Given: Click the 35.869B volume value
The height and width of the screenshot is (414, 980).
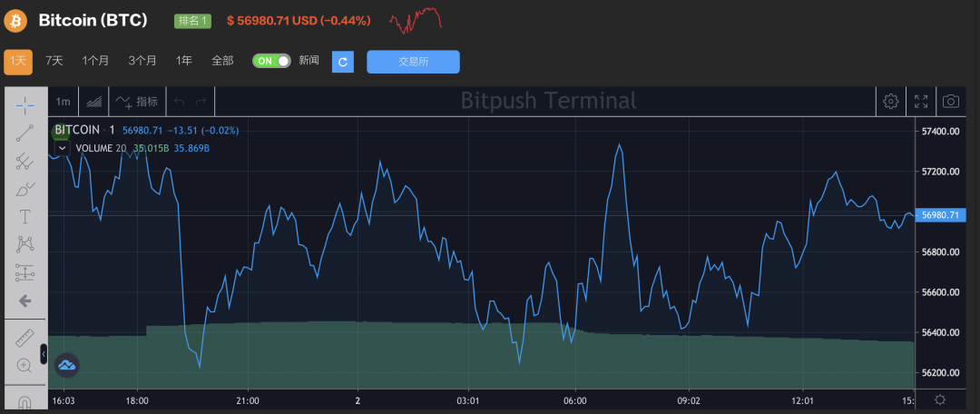Looking at the screenshot, I should (191, 149).
